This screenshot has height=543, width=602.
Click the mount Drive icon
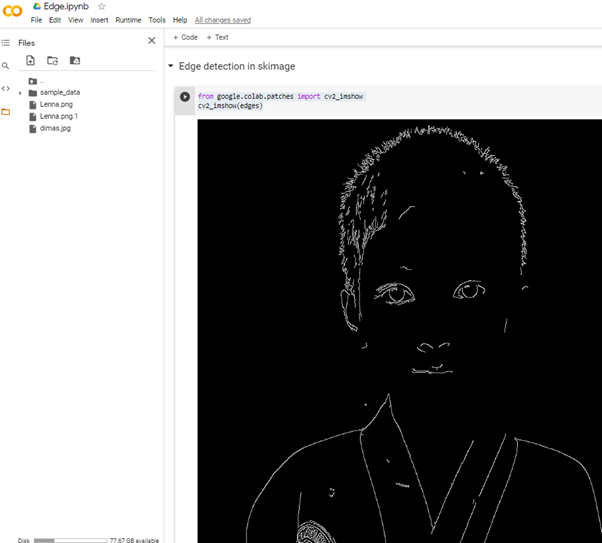74,61
